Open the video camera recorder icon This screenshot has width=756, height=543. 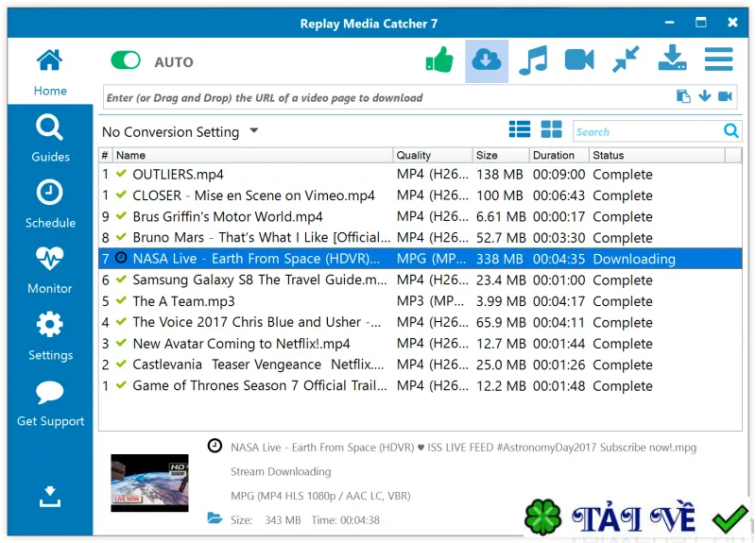click(579, 60)
